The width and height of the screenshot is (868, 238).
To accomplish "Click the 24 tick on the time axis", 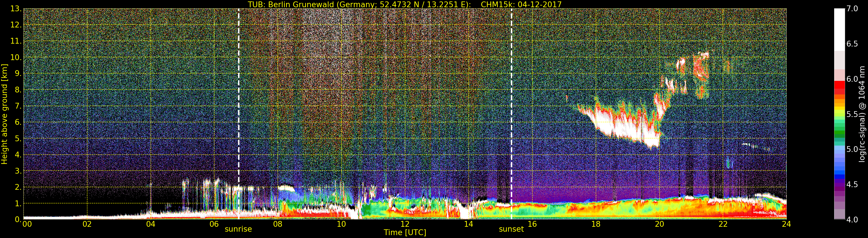I will (x=786, y=224).
